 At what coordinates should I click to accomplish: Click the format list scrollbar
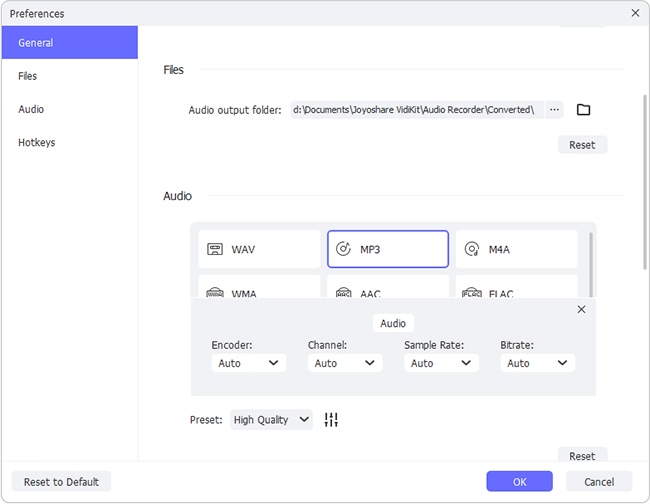[x=591, y=264]
